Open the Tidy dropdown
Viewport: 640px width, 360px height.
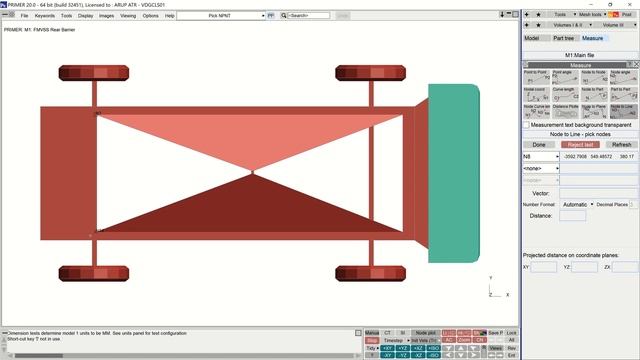[372, 348]
